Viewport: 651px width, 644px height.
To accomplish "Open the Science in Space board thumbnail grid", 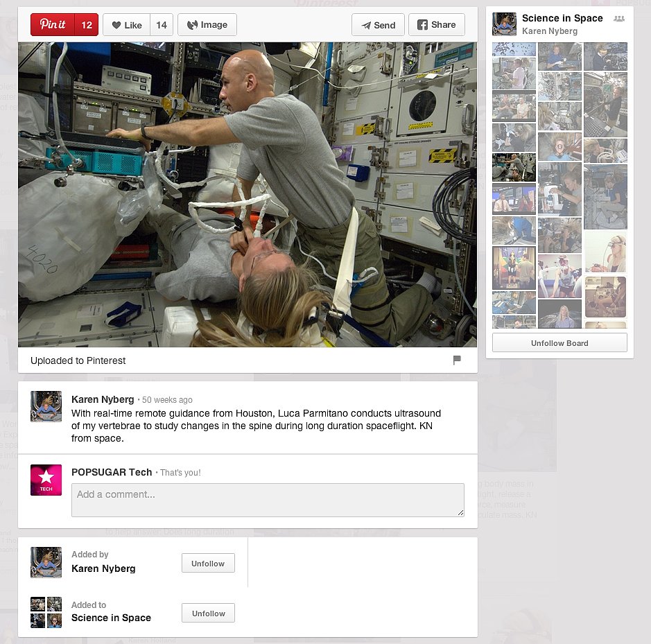I will point(559,185).
